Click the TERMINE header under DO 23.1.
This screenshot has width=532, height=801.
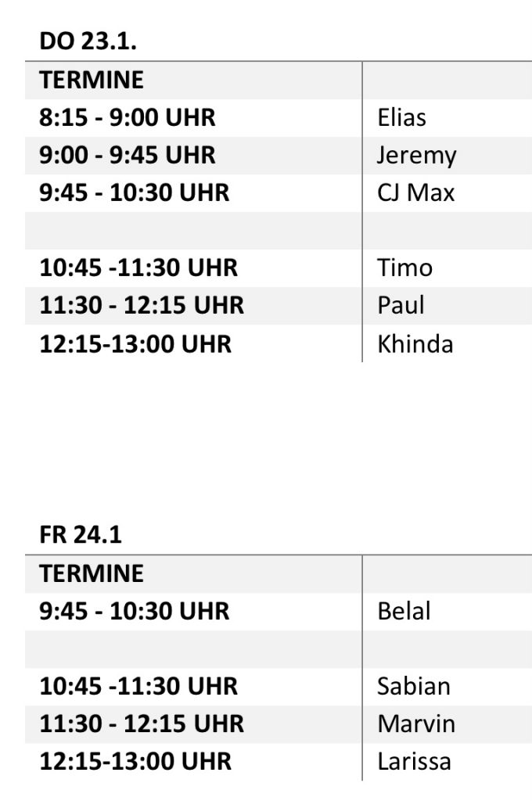point(92,81)
